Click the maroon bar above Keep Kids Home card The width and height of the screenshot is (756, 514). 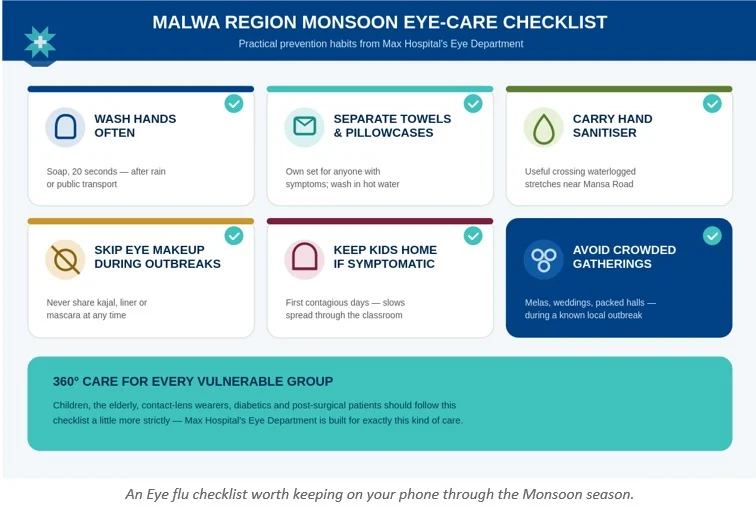tap(380, 221)
